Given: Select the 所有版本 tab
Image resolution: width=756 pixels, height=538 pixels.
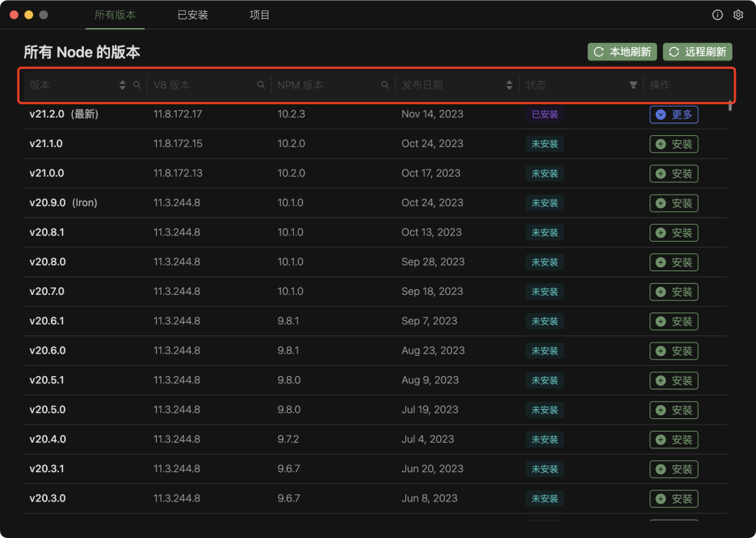Looking at the screenshot, I should tap(115, 15).
